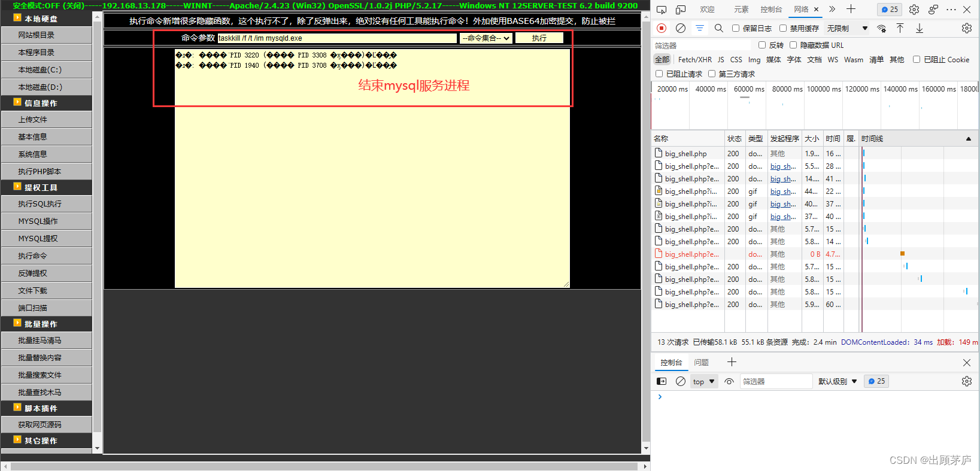The width and height of the screenshot is (980, 471).
Task: Switch to the 欢迎 DevTools tab
Action: point(708,10)
